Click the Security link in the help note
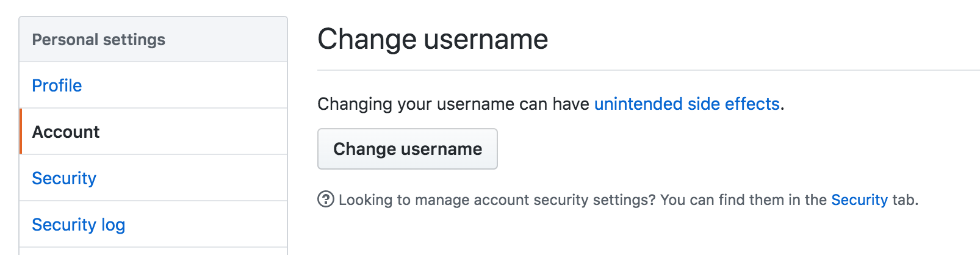The image size is (980, 255). [859, 199]
